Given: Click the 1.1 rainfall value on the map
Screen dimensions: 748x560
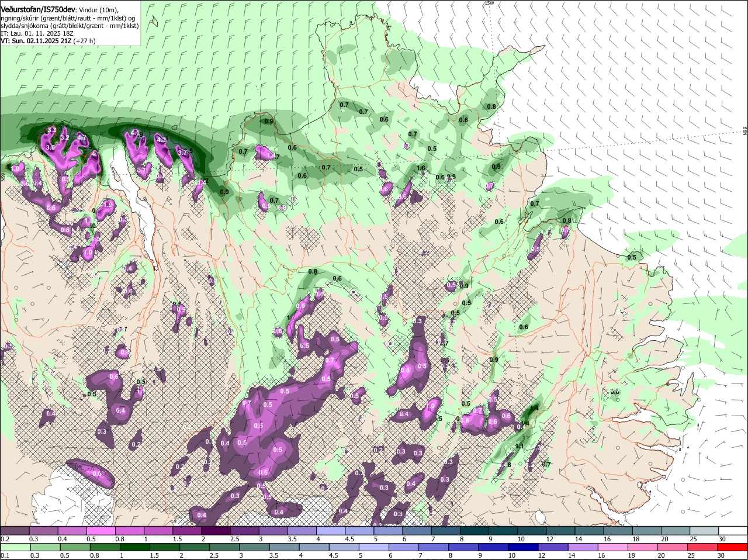Looking at the screenshot, I should (520, 446).
